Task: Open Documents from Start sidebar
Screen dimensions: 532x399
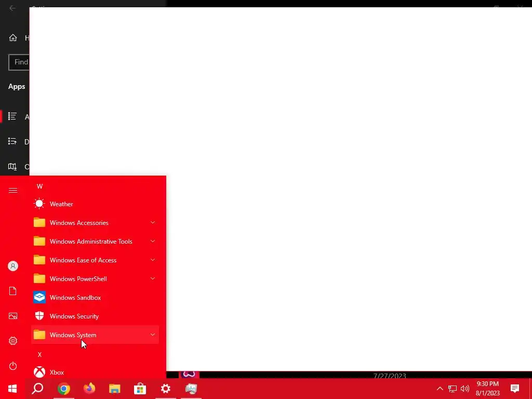Action: (x=13, y=291)
